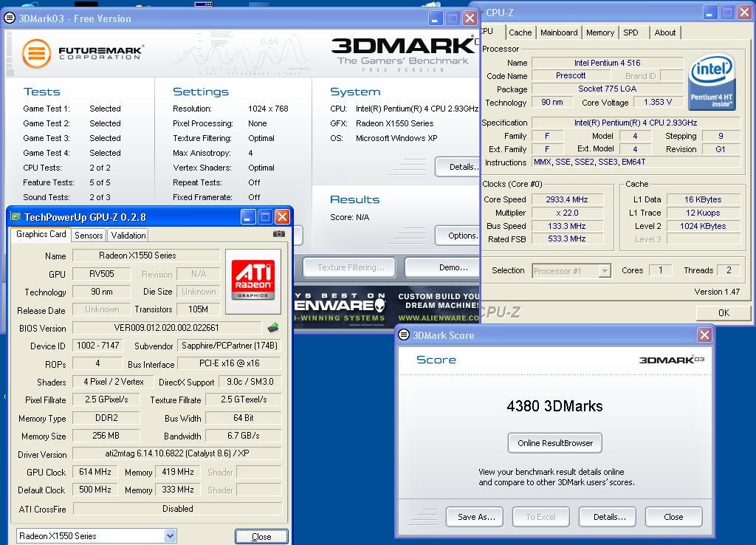Viewport: 756px width, 545px height.
Task: Click the ATI Radeon logo in GPU-Z
Action: (x=253, y=281)
